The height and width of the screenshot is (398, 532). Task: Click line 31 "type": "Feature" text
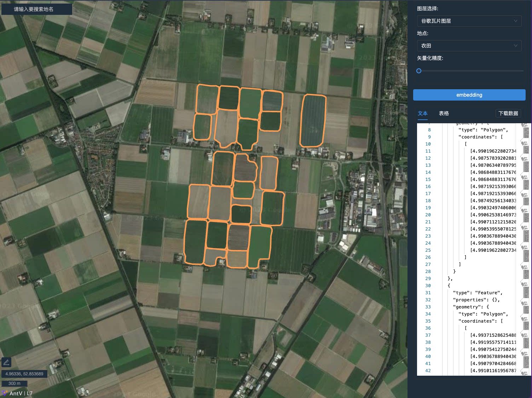point(478,293)
